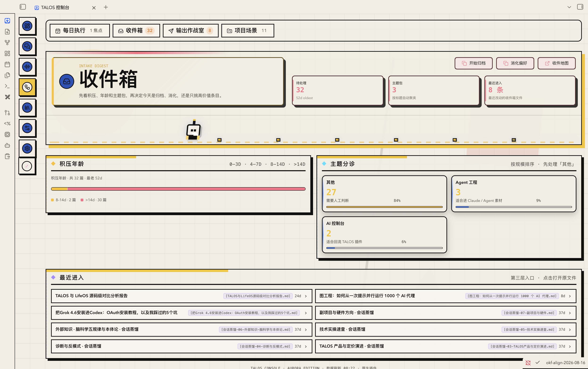588x369 pixels.
Task: Click '点击打开原文件' text in 最近进入 header
Action: click(x=559, y=278)
